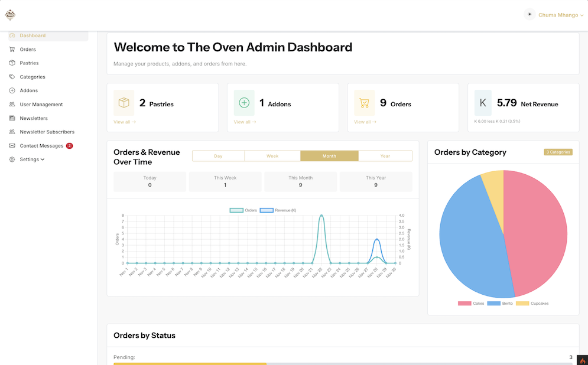Switch chart to the Year tab

385,156
